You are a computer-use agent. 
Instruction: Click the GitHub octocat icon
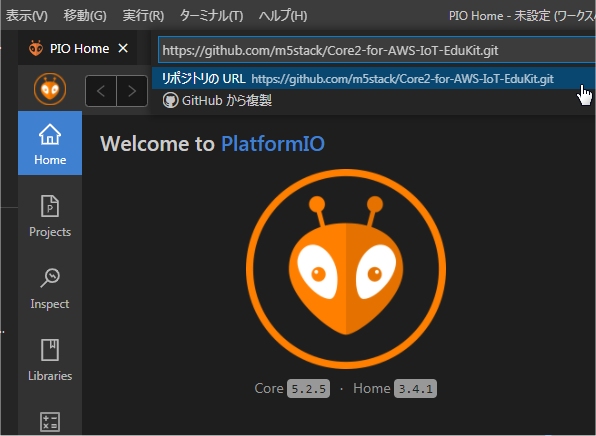tap(170, 101)
